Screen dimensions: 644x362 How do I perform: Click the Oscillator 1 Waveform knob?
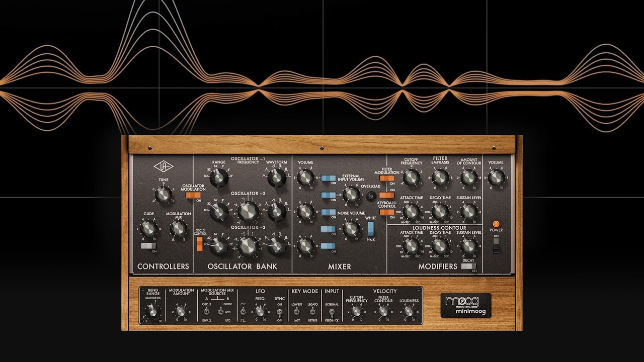click(x=276, y=177)
